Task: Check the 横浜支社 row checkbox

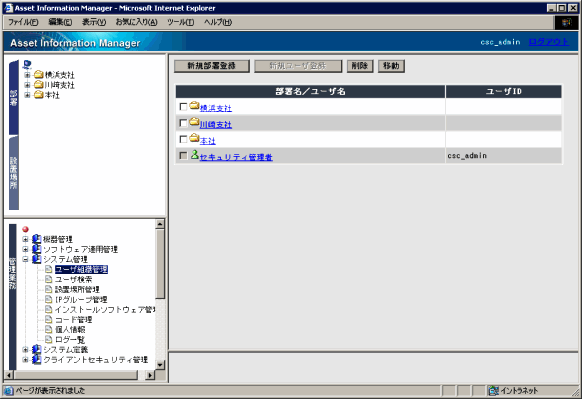Action: point(183,107)
